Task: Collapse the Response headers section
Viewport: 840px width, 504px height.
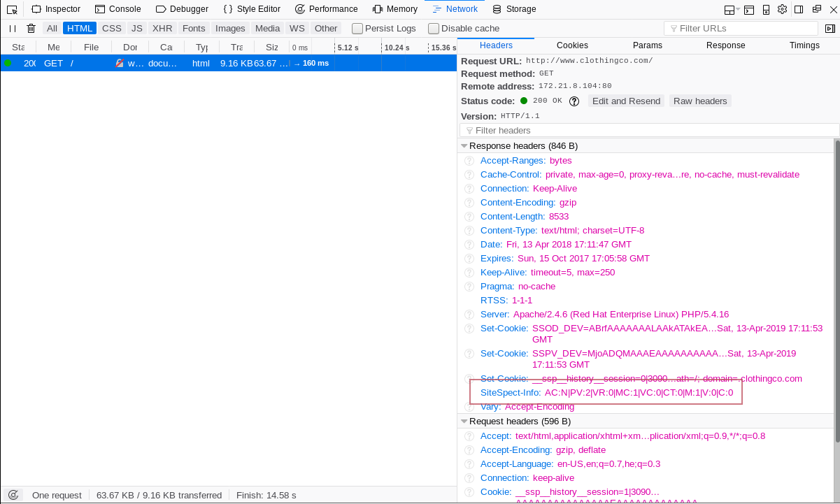Action: point(464,145)
